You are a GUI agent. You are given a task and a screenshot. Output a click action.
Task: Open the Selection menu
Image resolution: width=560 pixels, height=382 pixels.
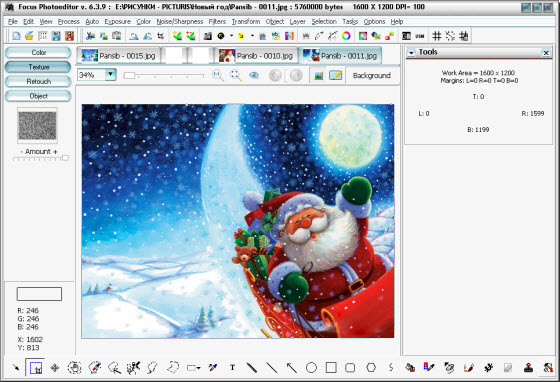tap(324, 22)
